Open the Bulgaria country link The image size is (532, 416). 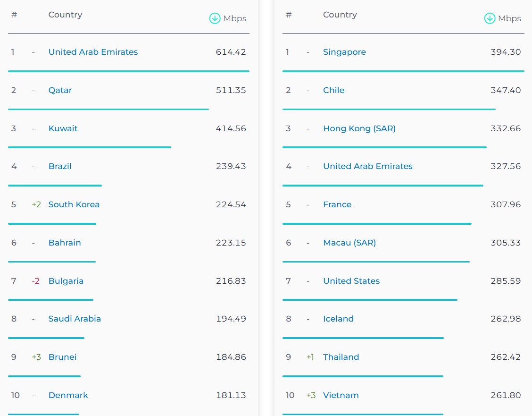pyautogui.click(x=66, y=281)
